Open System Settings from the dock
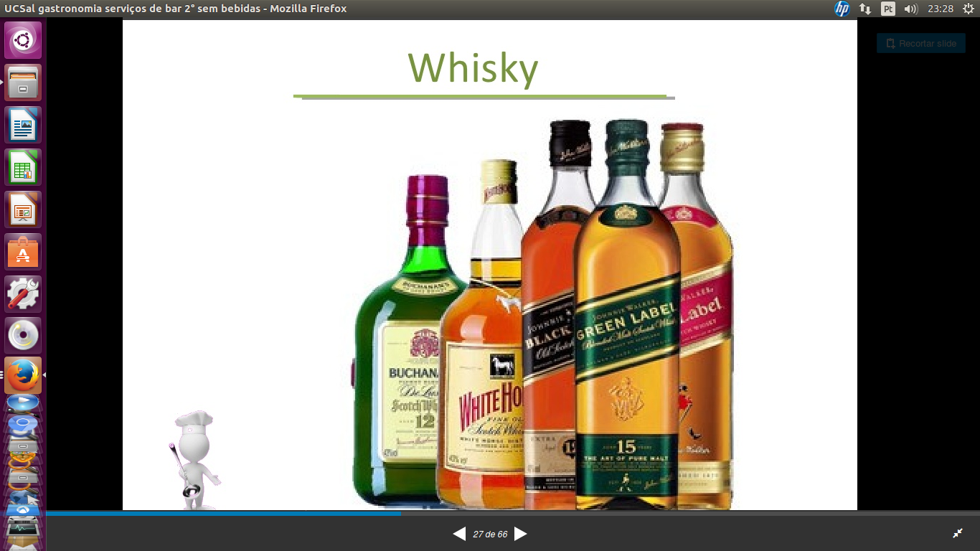The height and width of the screenshot is (551, 980). [23, 294]
